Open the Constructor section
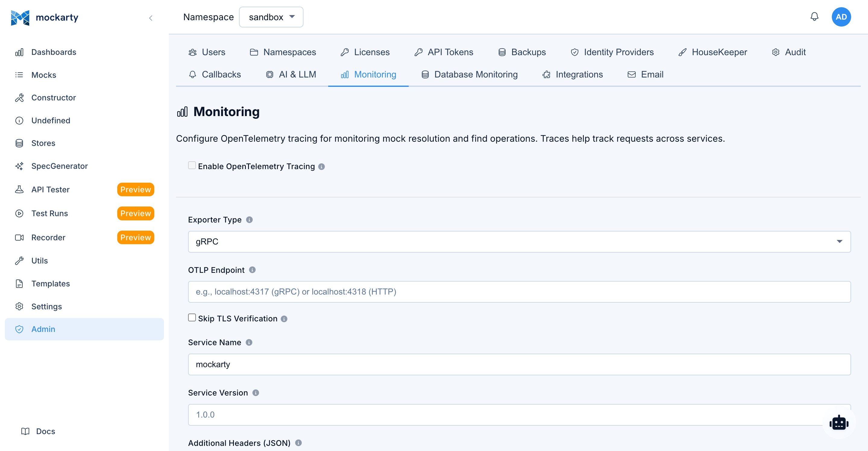868x451 pixels. point(84,98)
